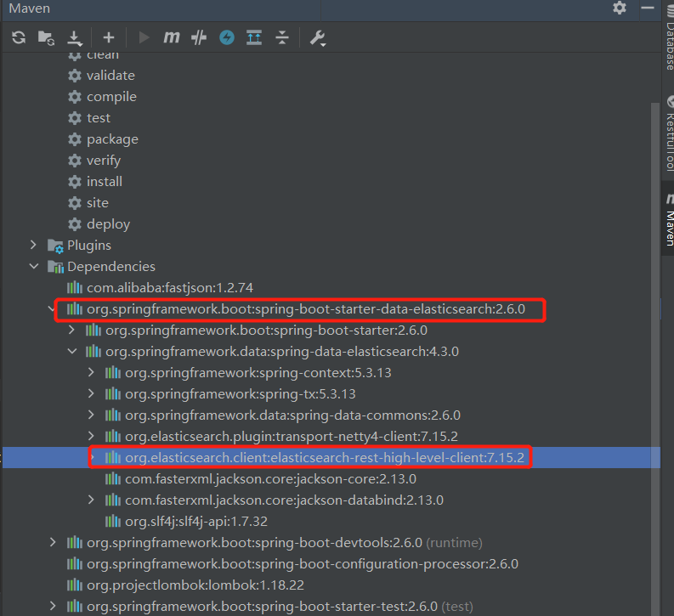Image resolution: width=674 pixels, height=616 pixels.
Task: Select the Dependencies folder icon
Action: [55, 267]
